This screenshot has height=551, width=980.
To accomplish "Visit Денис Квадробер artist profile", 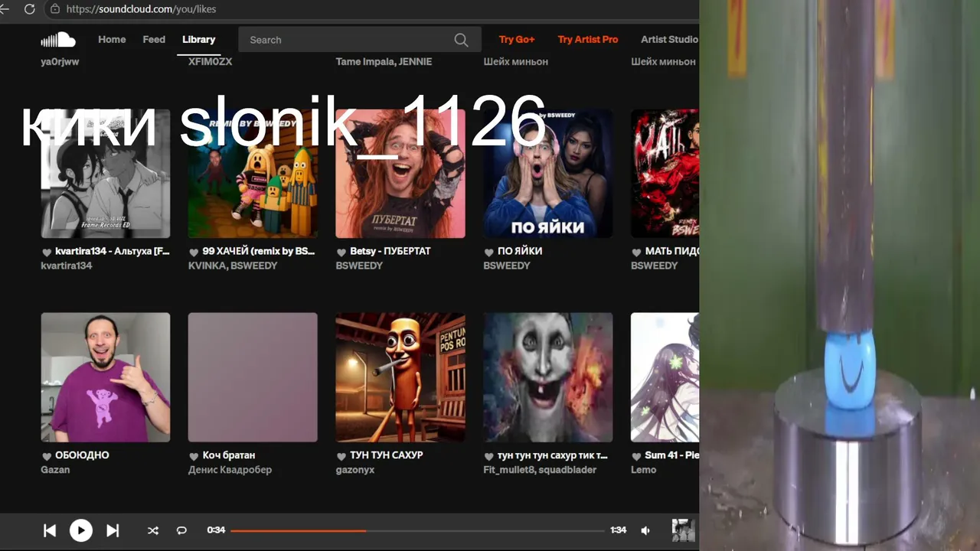I will click(x=230, y=470).
